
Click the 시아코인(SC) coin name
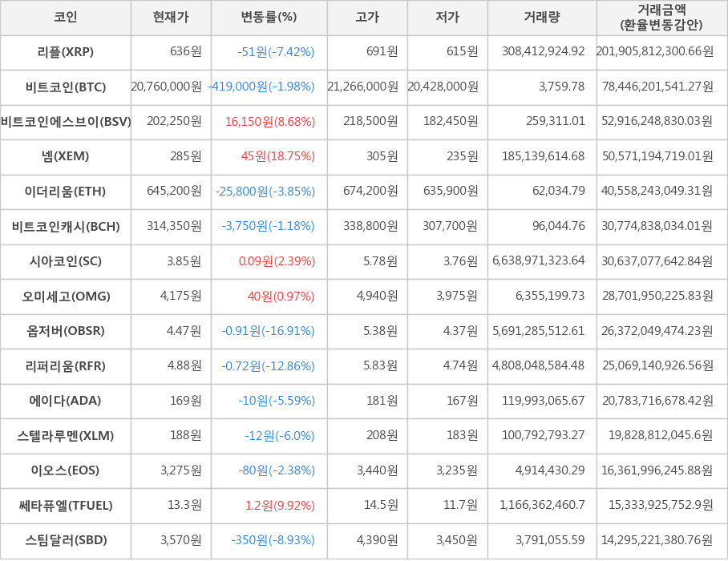[66, 261]
